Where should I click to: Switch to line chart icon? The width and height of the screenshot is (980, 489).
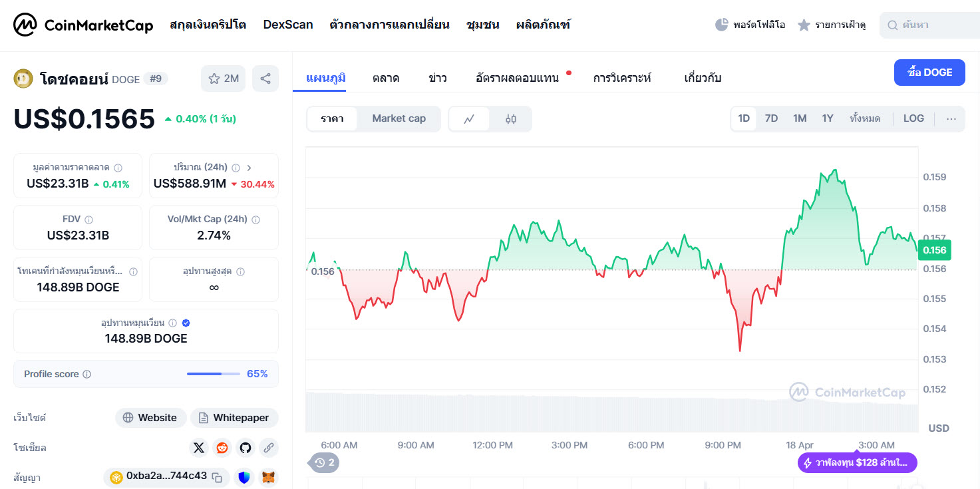point(469,119)
